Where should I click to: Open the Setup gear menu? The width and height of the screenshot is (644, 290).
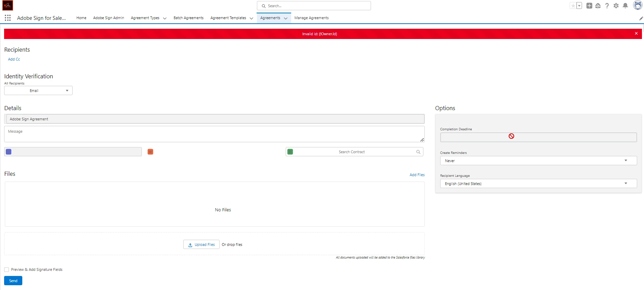[616, 6]
